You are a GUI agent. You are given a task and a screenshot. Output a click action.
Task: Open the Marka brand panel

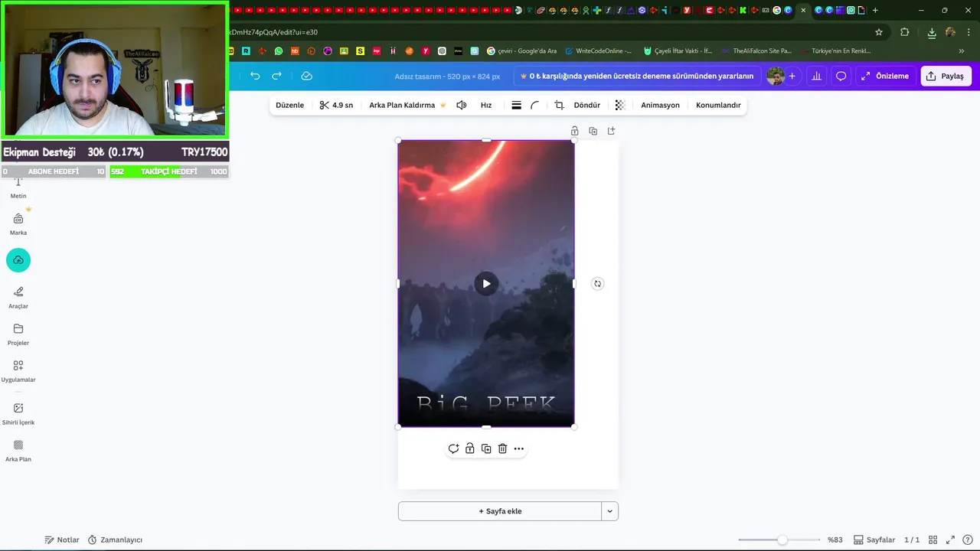click(18, 224)
